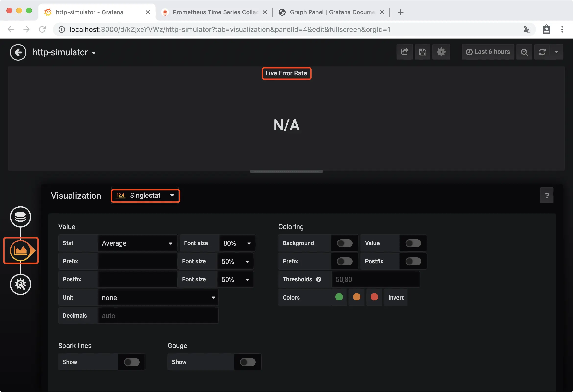Select the Visualization tab chart icon
Screen dimensions: 573x392
coord(21,251)
